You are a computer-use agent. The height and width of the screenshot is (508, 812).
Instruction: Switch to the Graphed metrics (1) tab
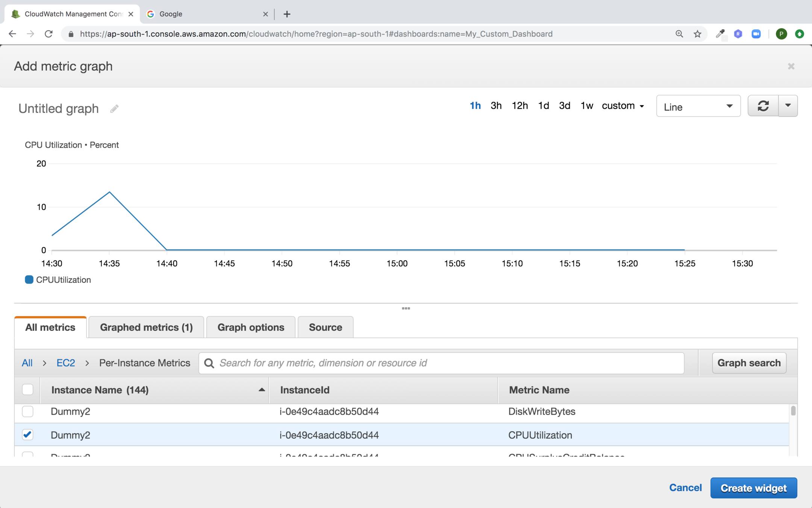[146, 327]
